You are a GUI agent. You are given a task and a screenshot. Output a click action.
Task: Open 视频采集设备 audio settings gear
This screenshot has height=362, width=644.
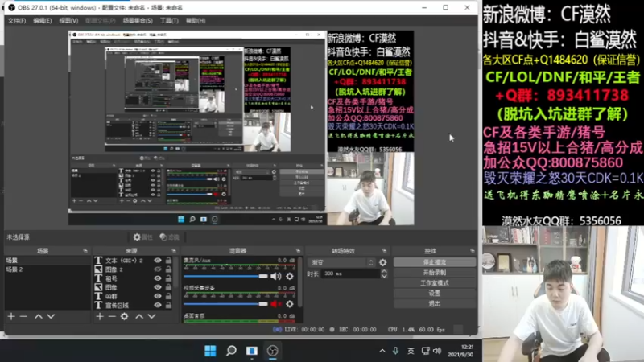click(x=290, y=304)
